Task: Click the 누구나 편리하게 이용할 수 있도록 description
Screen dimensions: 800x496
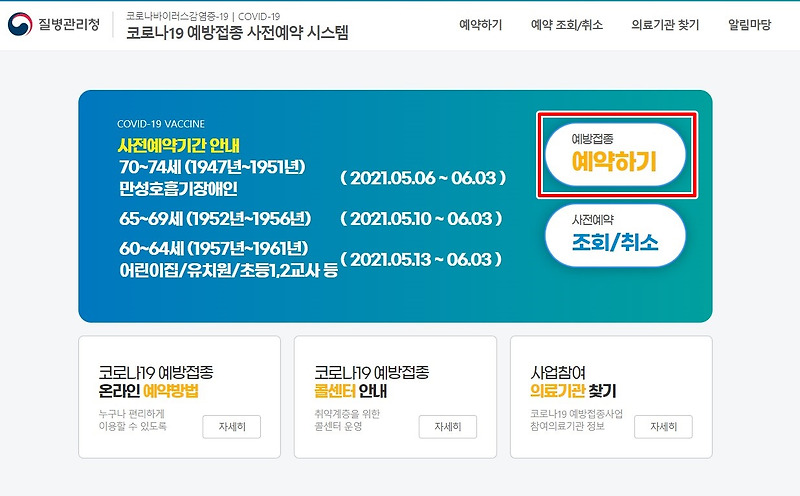Action: [x=132, y=420]
